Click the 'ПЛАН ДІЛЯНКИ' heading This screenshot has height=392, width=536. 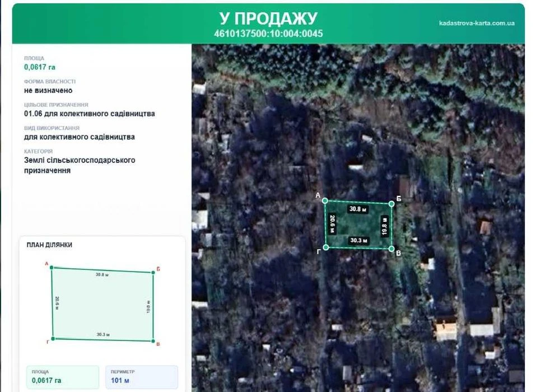[49, 245]
